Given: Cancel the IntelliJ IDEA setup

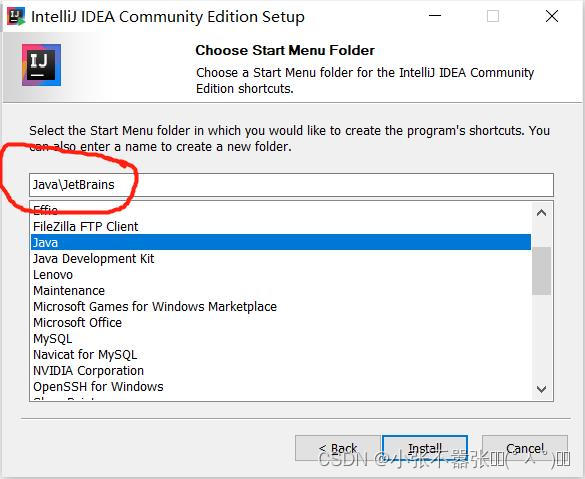Looking at the screenshot, I should [x=525, y=448].
